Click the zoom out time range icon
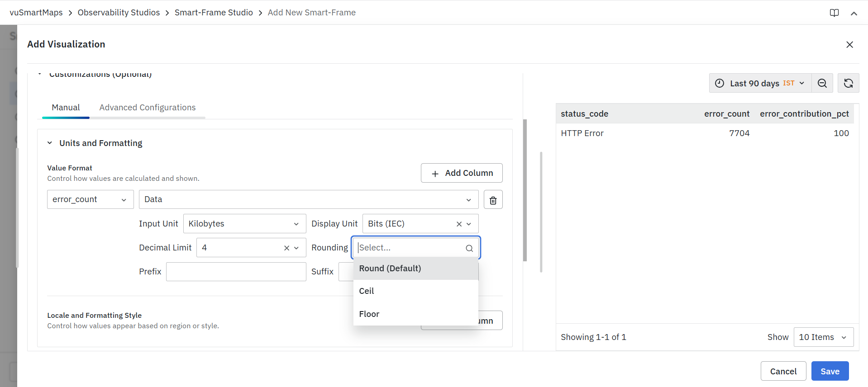 pyautogui.click(x=822, y=83)
